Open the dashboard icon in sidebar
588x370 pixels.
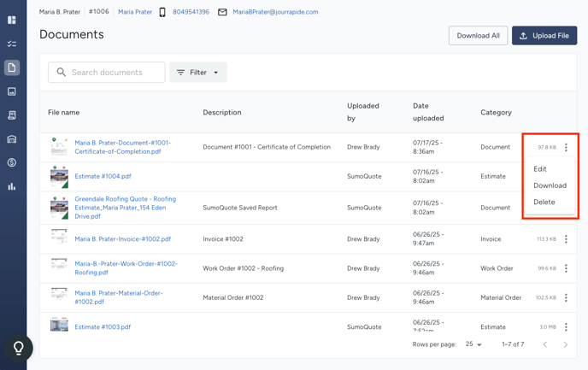(x=12, y=20)
